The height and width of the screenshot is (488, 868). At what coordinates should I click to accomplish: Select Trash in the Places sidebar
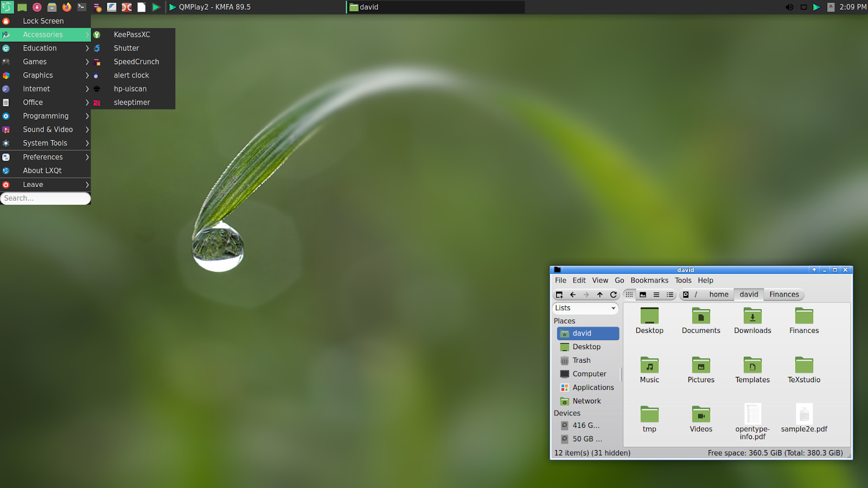point(589,361)
